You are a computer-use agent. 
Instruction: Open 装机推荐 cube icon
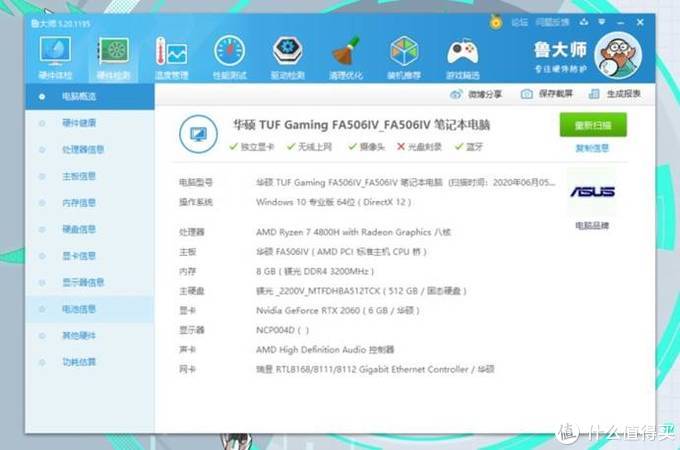404,56
